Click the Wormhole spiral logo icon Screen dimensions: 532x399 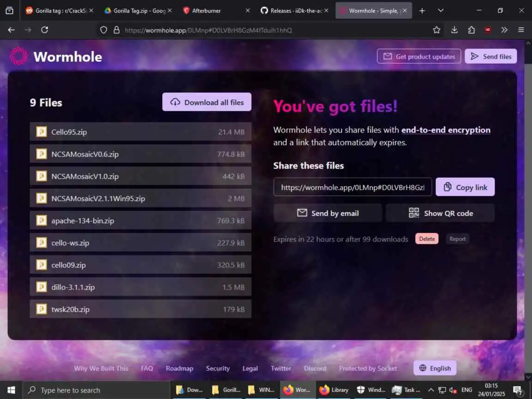coord(18,56)
